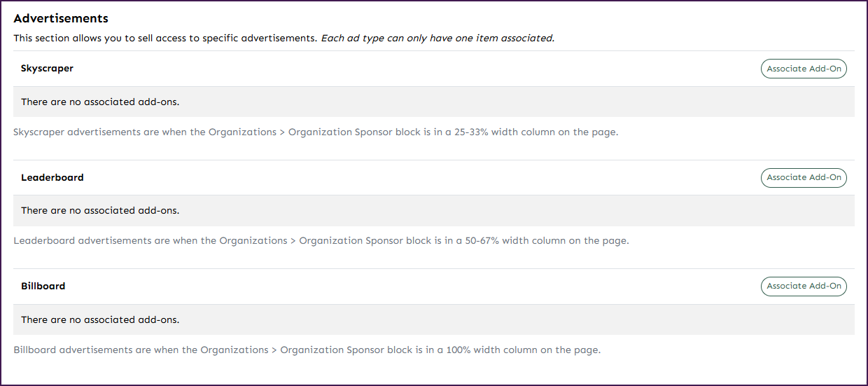Click the empty add-ons message under Skyscraper
Screen dimensions: 868x386
click(x=100, y=102)
